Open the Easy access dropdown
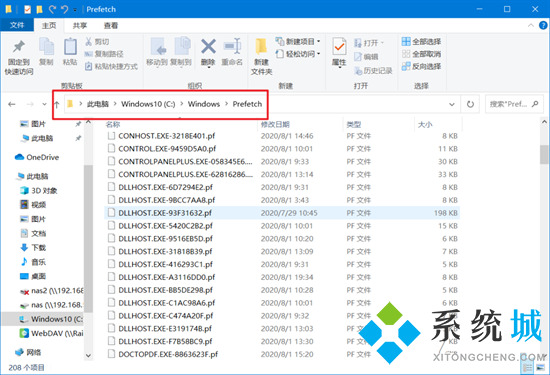550x375 pixels. tap(298, 54)
